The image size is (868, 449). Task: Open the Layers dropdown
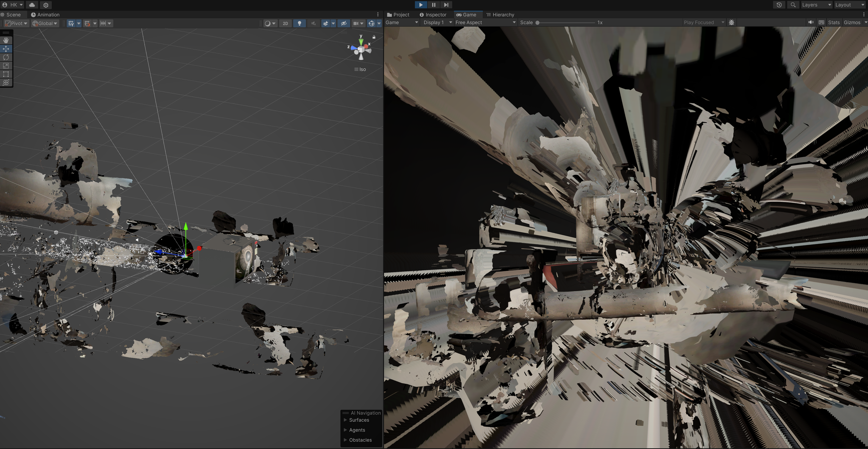817,5
